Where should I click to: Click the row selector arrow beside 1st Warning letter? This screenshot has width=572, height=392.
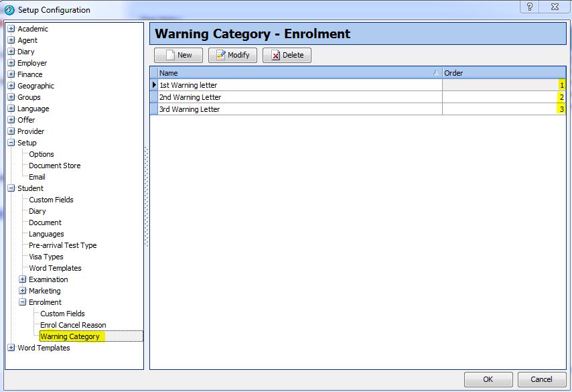(154, 85)
